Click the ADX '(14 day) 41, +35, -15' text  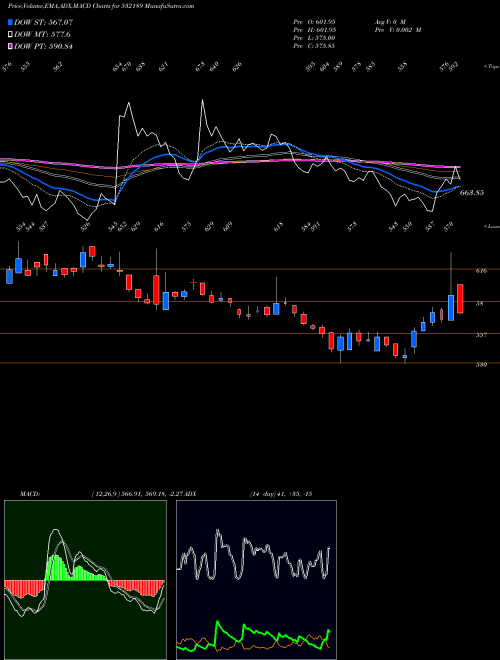point(280,494)
